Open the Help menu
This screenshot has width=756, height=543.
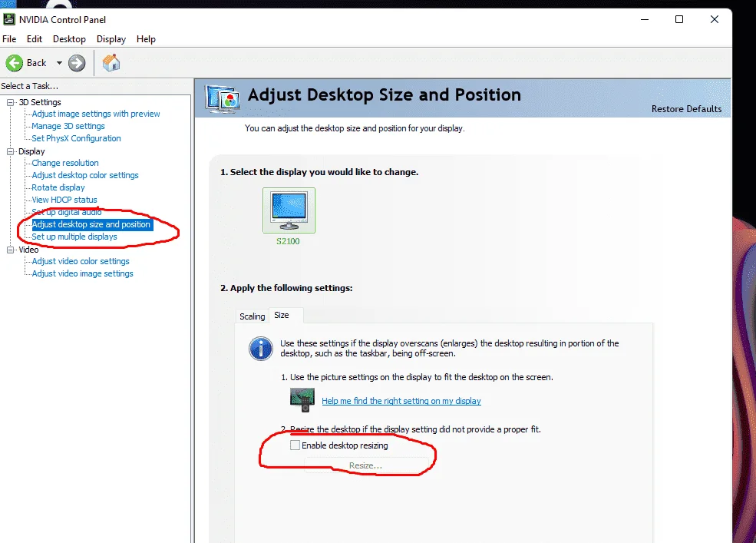point(146,39)
